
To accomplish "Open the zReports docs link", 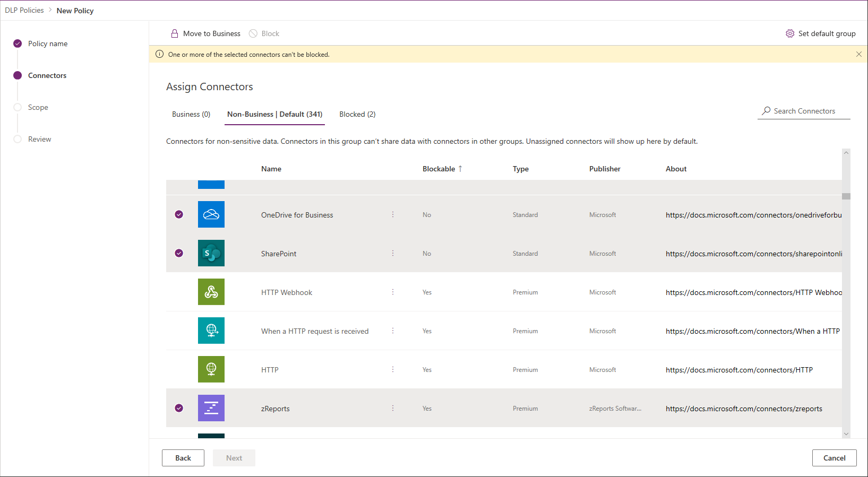I will 744,409.
